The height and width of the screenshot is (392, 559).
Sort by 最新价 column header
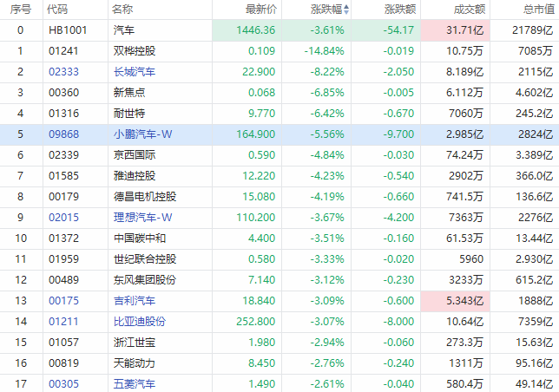(261, 10)
